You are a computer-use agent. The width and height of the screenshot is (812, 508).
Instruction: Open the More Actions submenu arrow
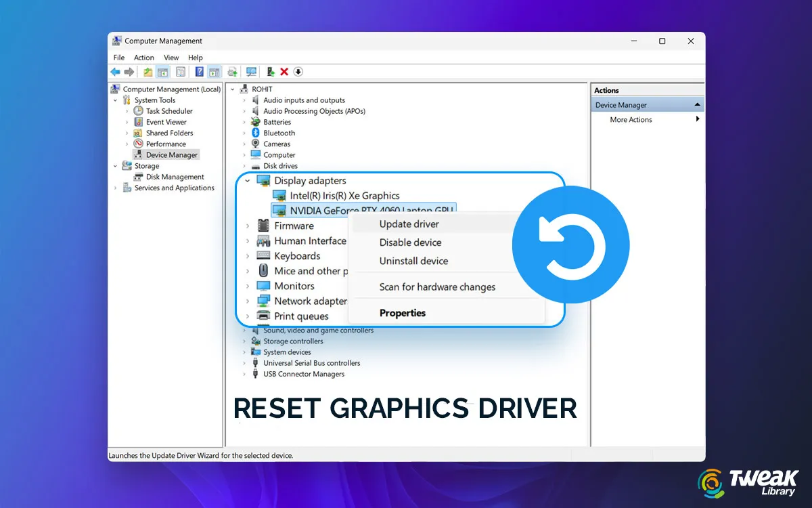click(x=698, y=119)
